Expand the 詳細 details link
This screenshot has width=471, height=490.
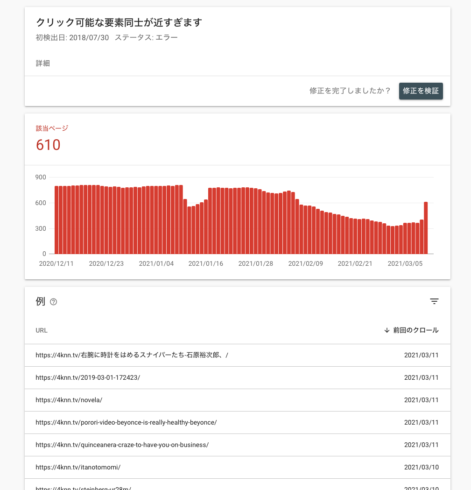point(43,63)
